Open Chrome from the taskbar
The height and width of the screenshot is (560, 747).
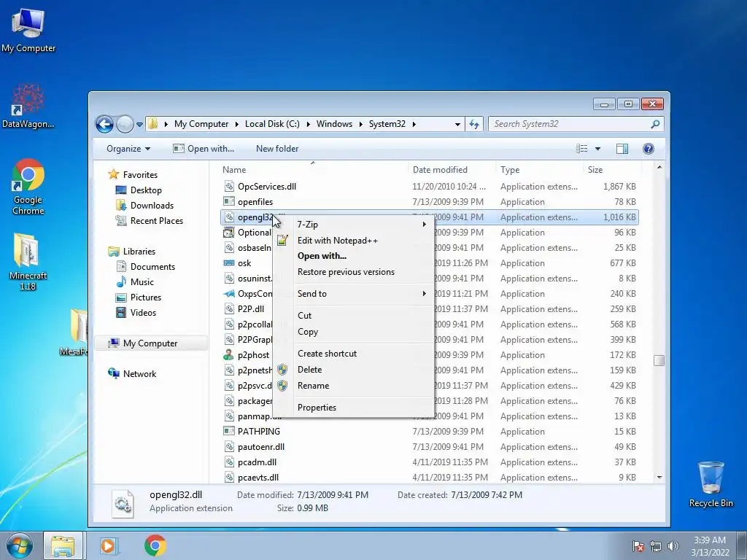(x=155, y=545)
